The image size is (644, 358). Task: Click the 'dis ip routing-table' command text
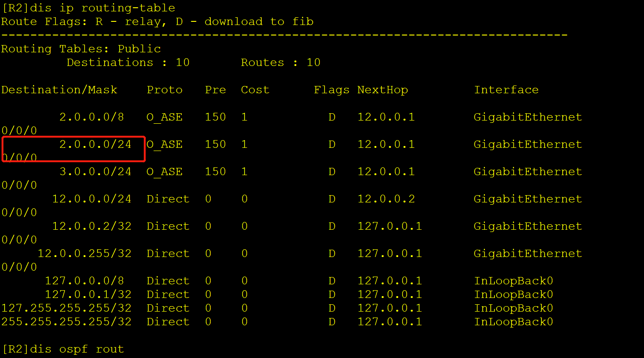pyautogui.click(x=103, y=8)
